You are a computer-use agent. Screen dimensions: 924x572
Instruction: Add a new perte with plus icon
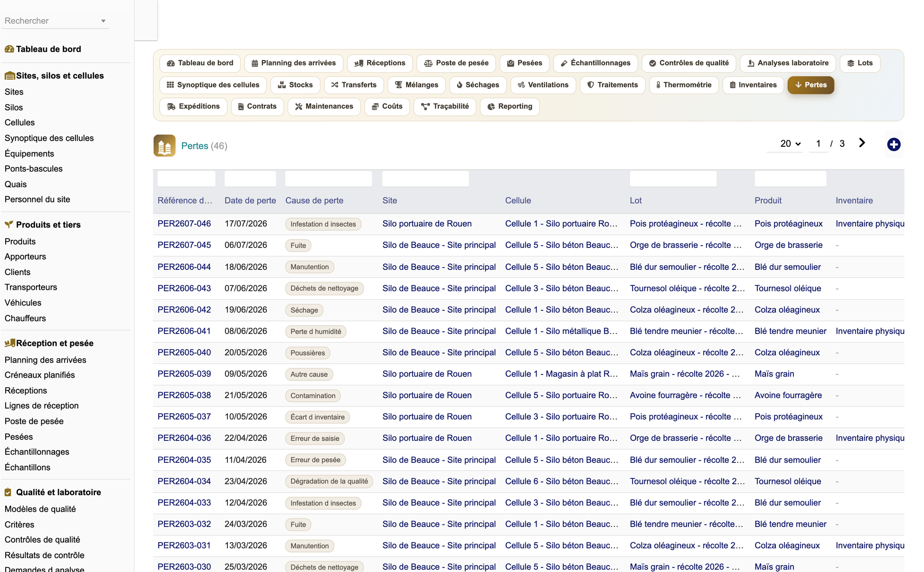click(x=894, y=144)
